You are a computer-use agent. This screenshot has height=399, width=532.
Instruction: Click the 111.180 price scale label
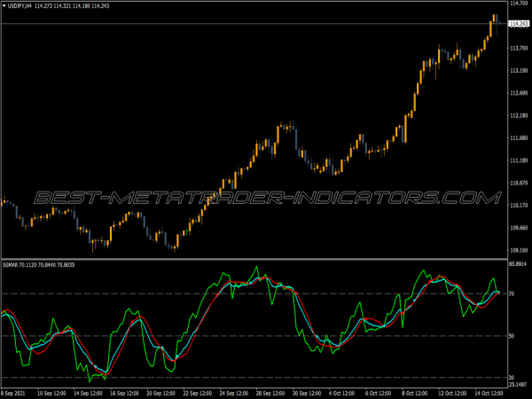point(519,160)
